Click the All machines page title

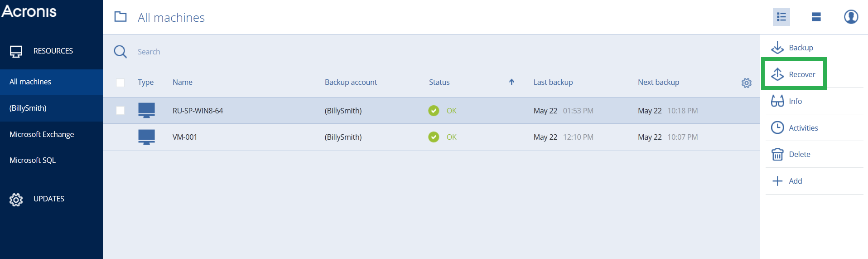coord(171,17)
